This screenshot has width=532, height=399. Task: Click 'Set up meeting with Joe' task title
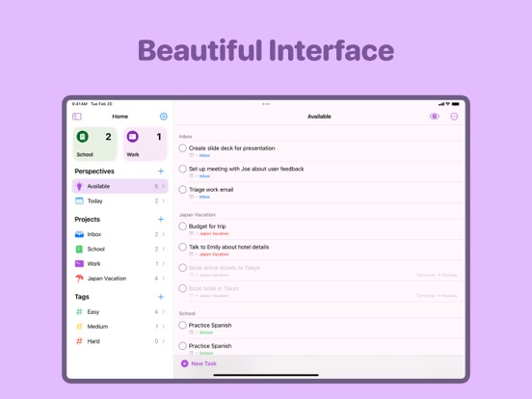coord(247,169)
